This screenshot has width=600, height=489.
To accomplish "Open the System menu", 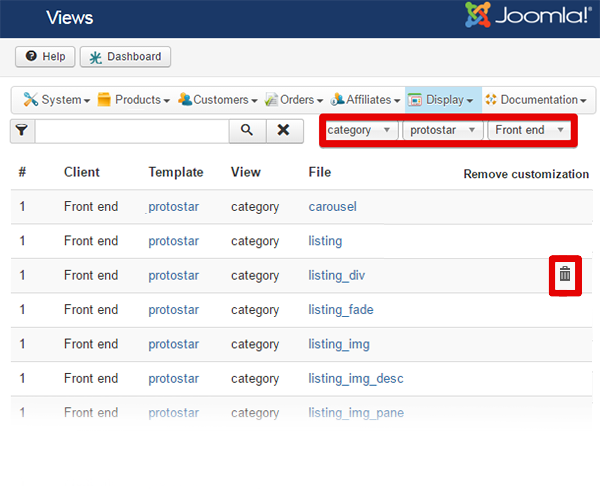I will (x=57, y=100).
